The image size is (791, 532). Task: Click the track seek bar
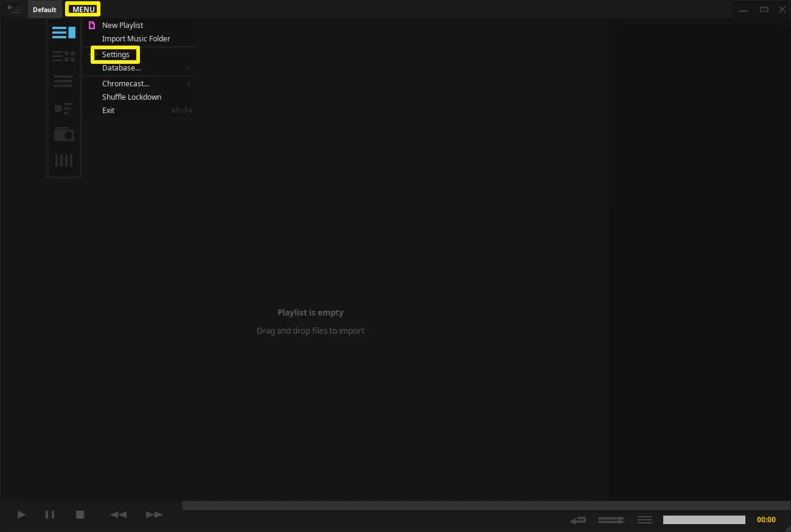(487, 505)
